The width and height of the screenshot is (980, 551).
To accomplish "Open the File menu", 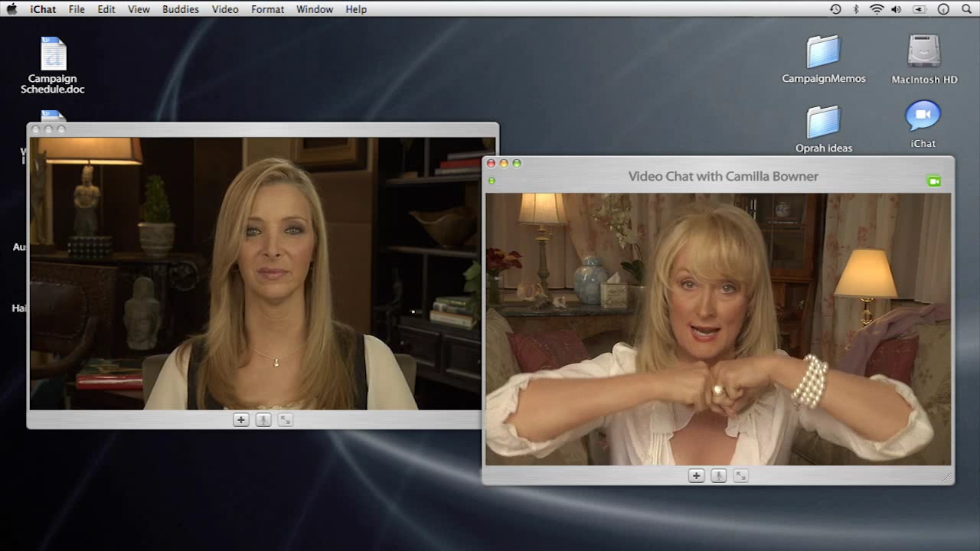I will 77,9.
